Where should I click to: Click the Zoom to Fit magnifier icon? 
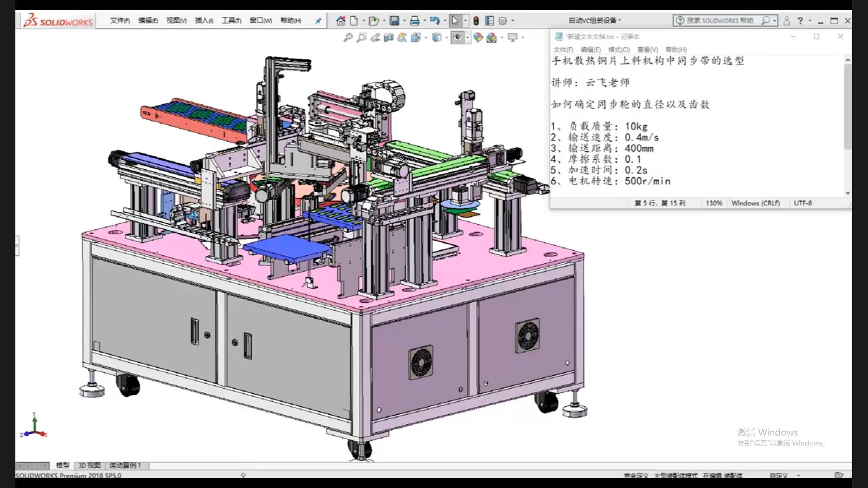[x=348, y=38]
